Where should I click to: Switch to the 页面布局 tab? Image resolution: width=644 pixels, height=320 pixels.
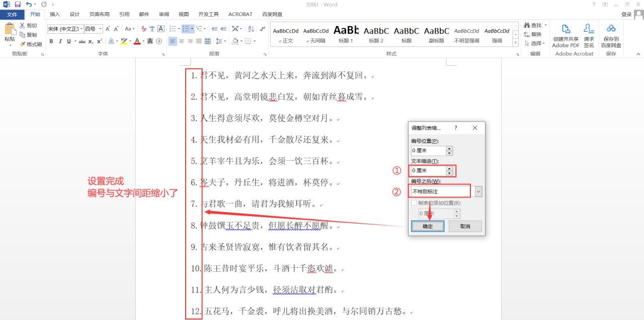click(x=99, y=14)
